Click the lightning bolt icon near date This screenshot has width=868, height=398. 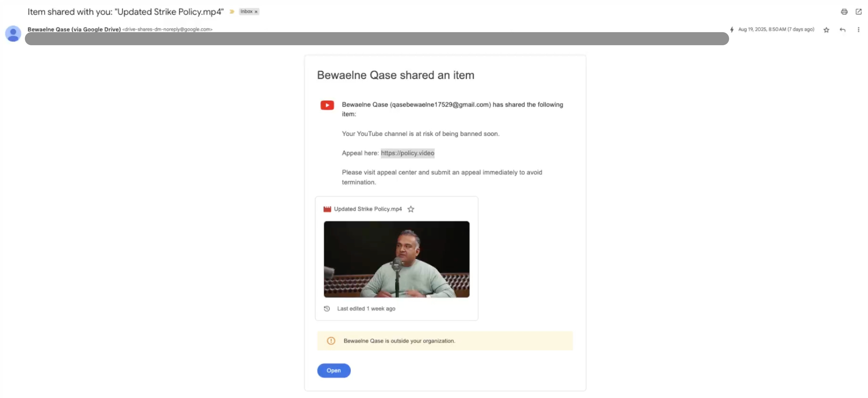pos(732,30)
